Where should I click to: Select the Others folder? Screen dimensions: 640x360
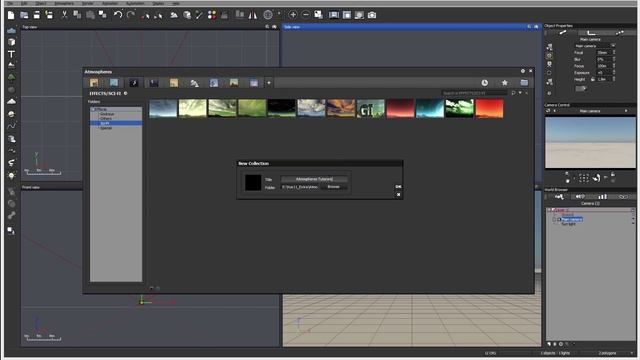pos(105,118)
